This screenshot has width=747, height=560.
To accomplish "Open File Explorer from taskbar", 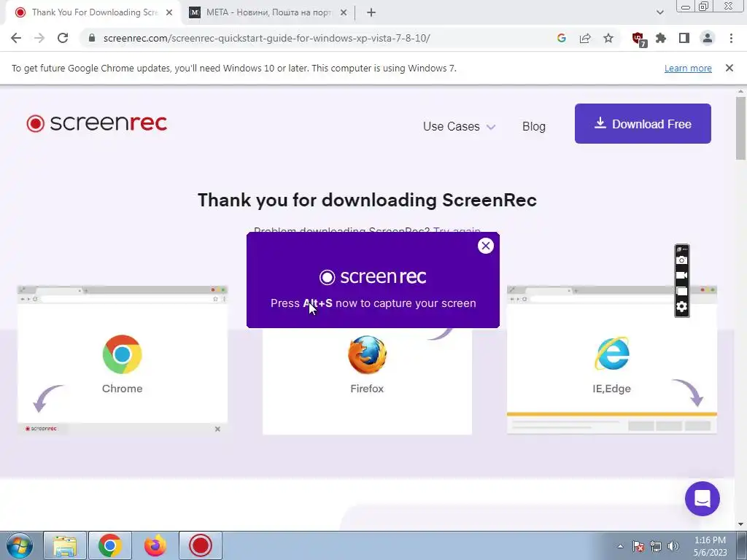I will pyautogui.click(x=65, y=545).
